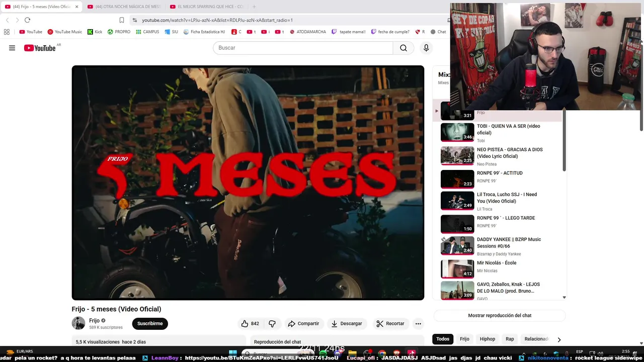Reload the page with the refresh icon
This screenshot has height=362, width=644.
tap(27, 20)
